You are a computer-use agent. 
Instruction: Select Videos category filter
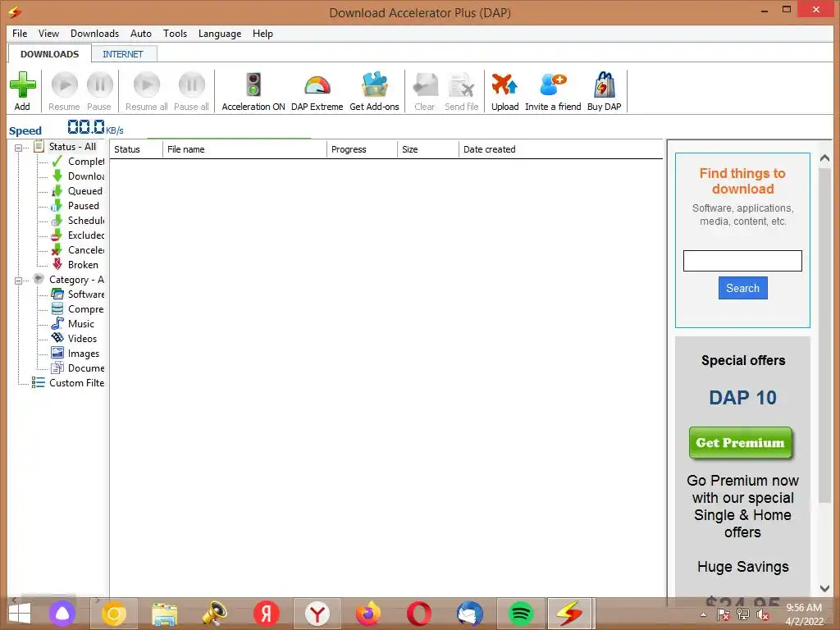click(75, 339)
